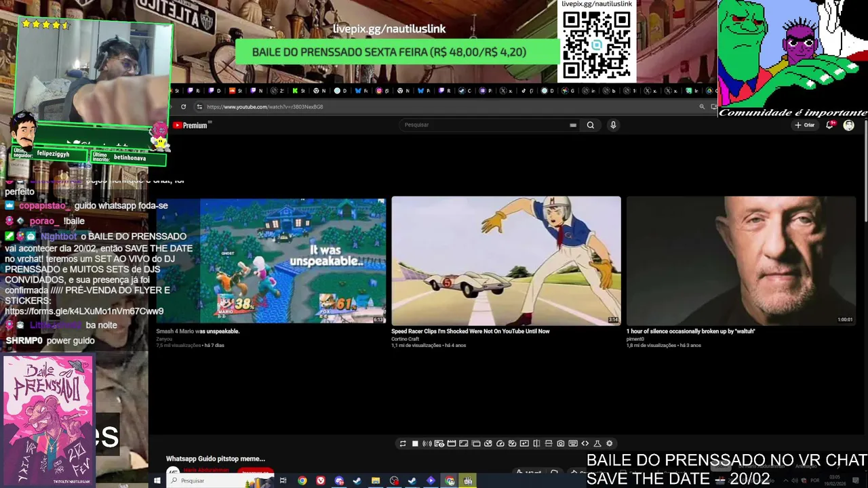Viewport: 868px width, 488px height.
Task: Open Vivaldi browser from the taskbar
Action: (x=320, y=481)
